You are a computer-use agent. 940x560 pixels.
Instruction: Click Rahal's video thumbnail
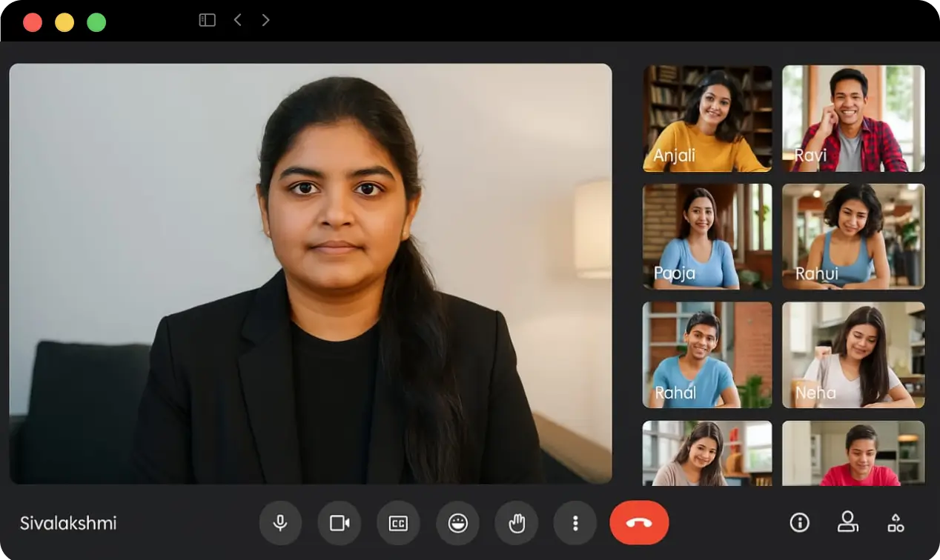pyautogui.click(x=707, y=355)
